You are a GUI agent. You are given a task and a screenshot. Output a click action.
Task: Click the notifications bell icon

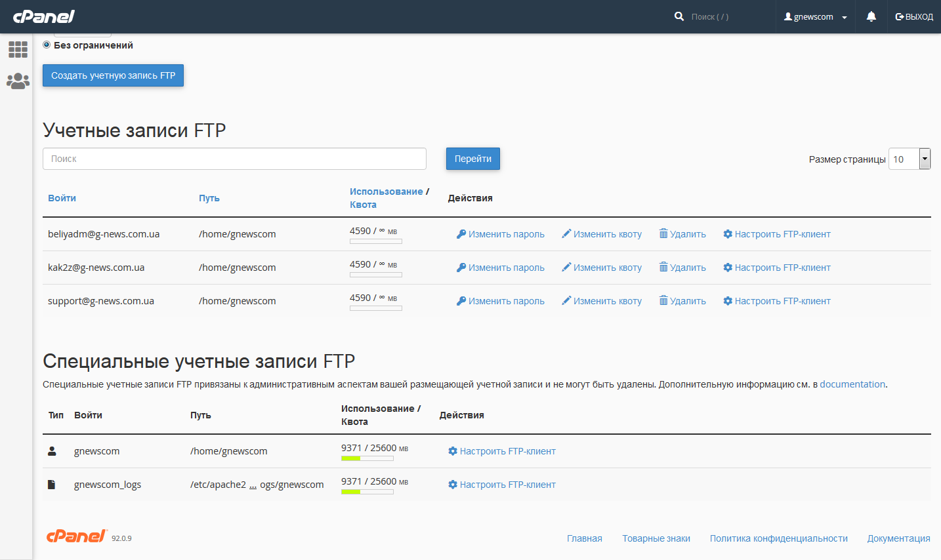(x=871, y=16)
